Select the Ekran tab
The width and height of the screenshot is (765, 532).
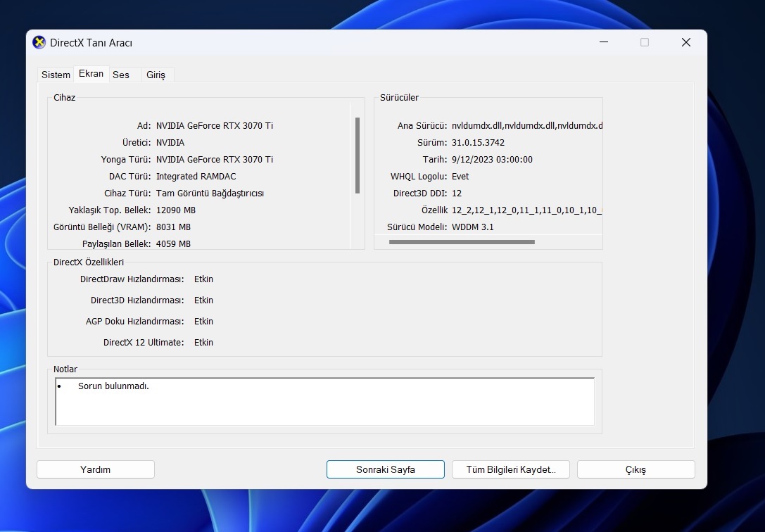91,74
